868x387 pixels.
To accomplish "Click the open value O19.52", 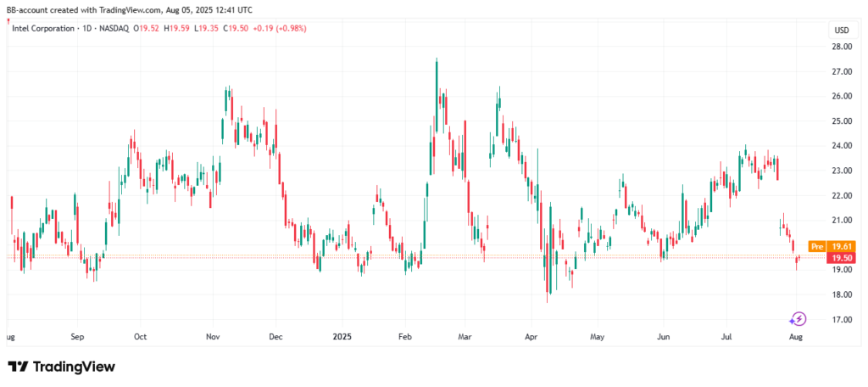I will click(146, 28).
